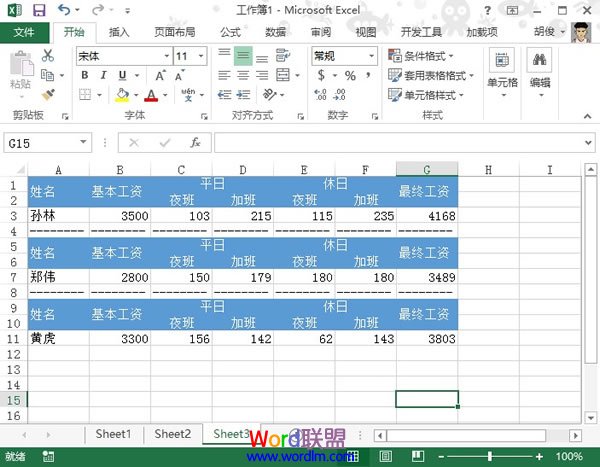Decrease font size with small A
The image size is (600, 467).
[x=179, y=75]
